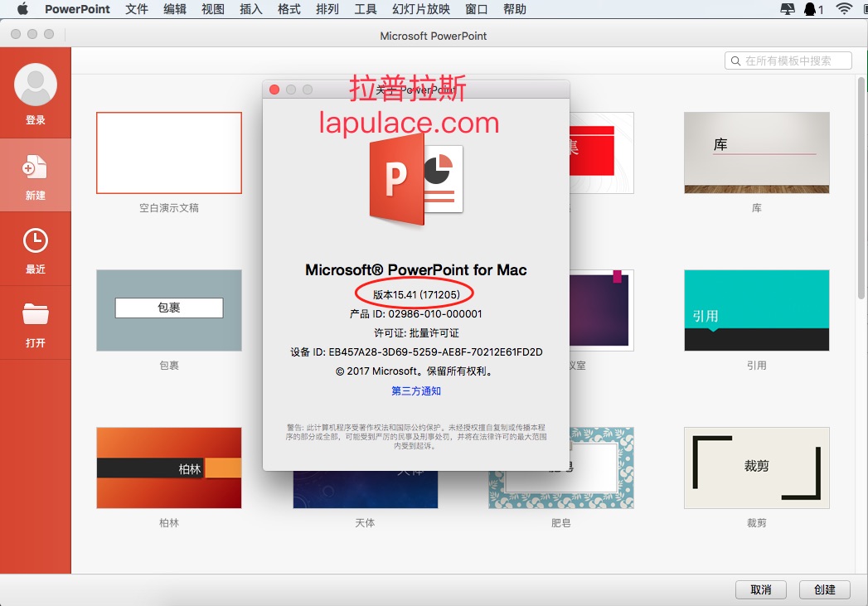Screen dimensions: 868x606
Task: Choose the 包裹 template thumbnail
Action: click(169, 310)
